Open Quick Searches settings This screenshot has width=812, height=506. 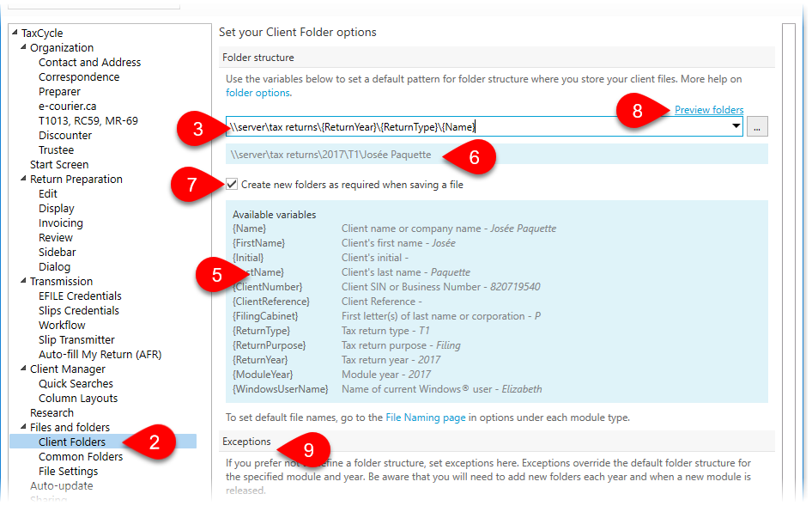(76, 384)
